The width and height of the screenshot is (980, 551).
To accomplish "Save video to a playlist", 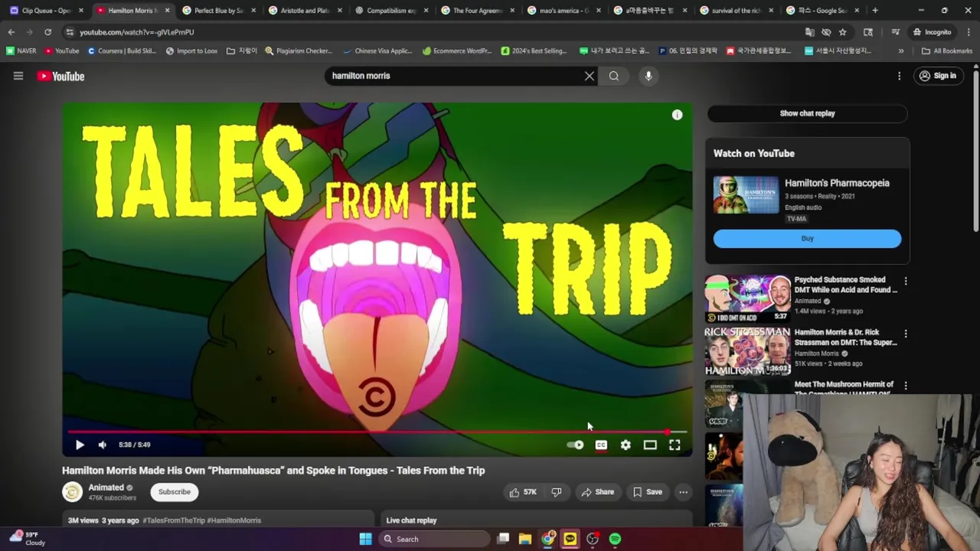I will coord(647,492).
